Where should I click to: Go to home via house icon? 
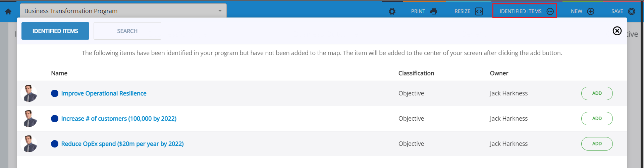(x=8, y=11)
